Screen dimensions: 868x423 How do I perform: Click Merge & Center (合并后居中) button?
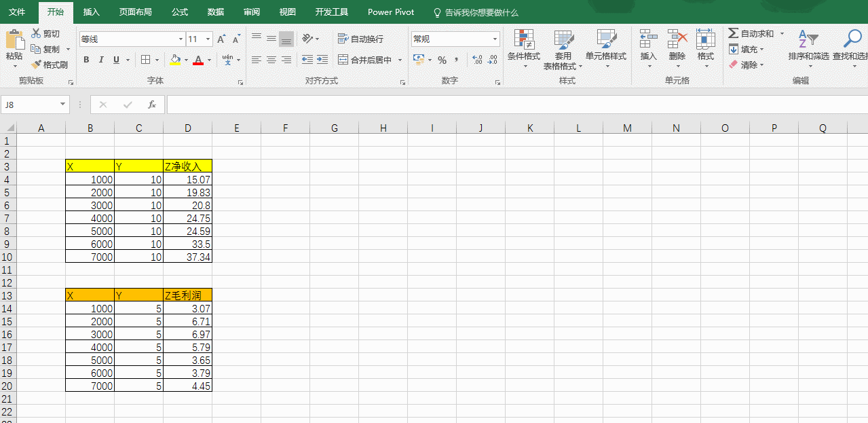point(365,60)
